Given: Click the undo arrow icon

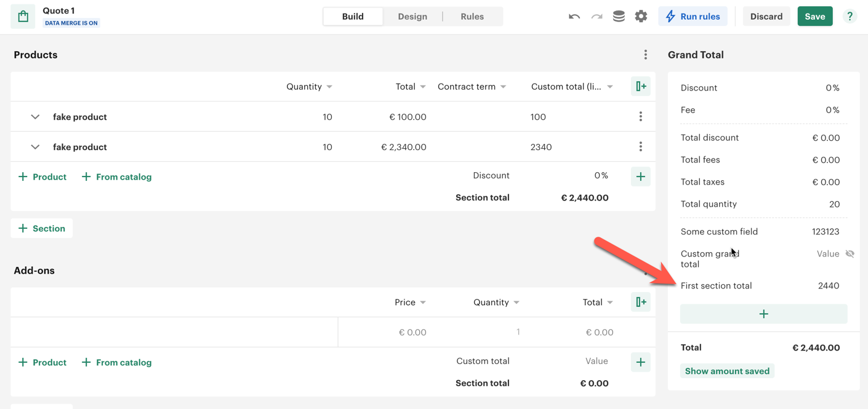Looking at the screenshot, I should [x=574, y=17].
